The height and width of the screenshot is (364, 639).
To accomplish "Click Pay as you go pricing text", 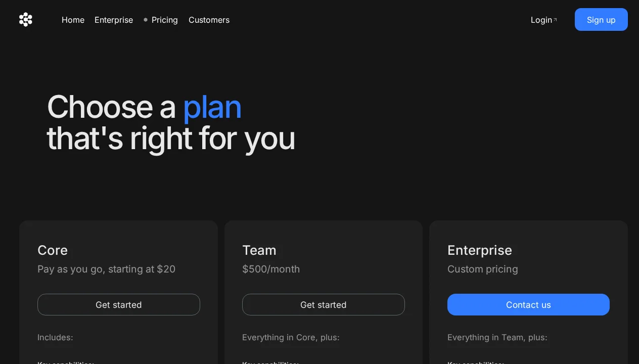I will 106,269.
